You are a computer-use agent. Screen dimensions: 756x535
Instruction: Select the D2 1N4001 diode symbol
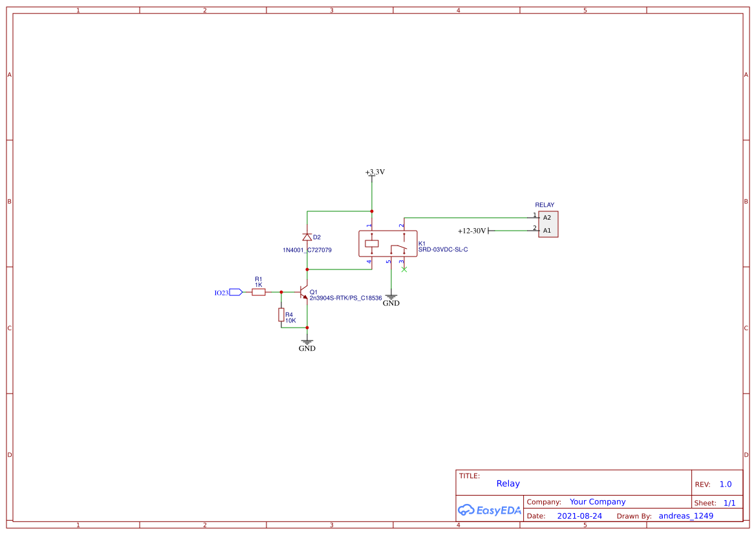pos(307,237)
